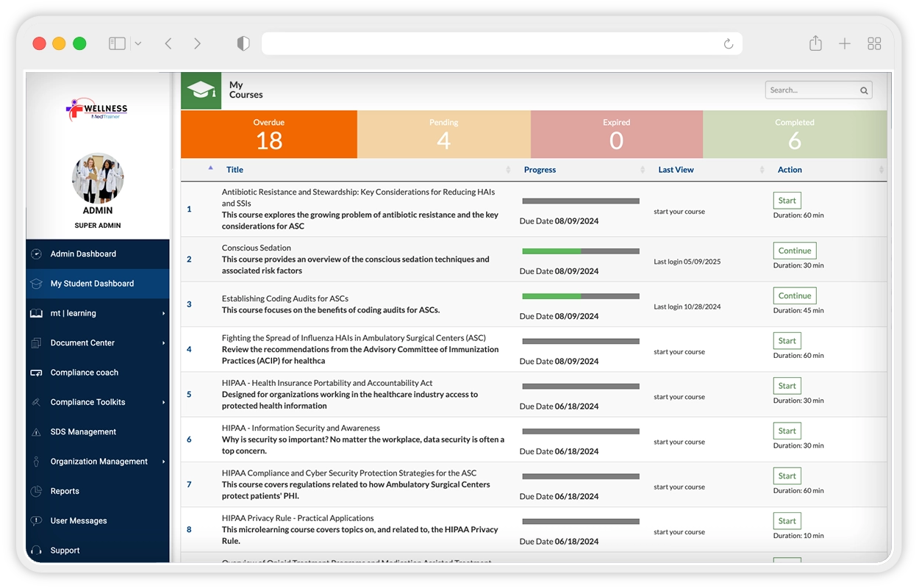Select the orange Overdue 18 status tile
919x588 pixels.
coord(269,135)
